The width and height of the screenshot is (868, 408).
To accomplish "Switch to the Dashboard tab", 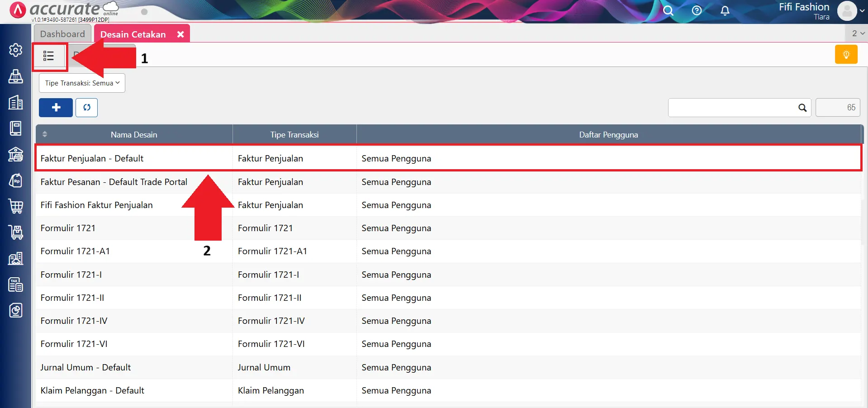I will coord(62,33).
